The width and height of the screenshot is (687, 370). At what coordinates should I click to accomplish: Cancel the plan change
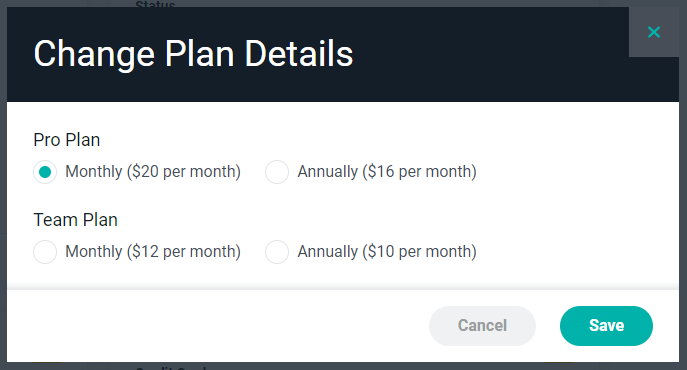(482, 326)
